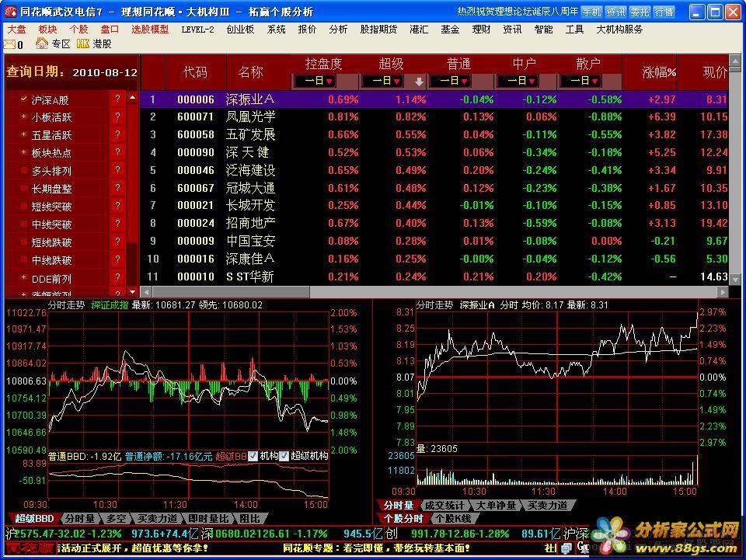Open the 大机构服务 menu
This screenshot has height=560, width=746.
pyautogui.click(x=619, y=30)
